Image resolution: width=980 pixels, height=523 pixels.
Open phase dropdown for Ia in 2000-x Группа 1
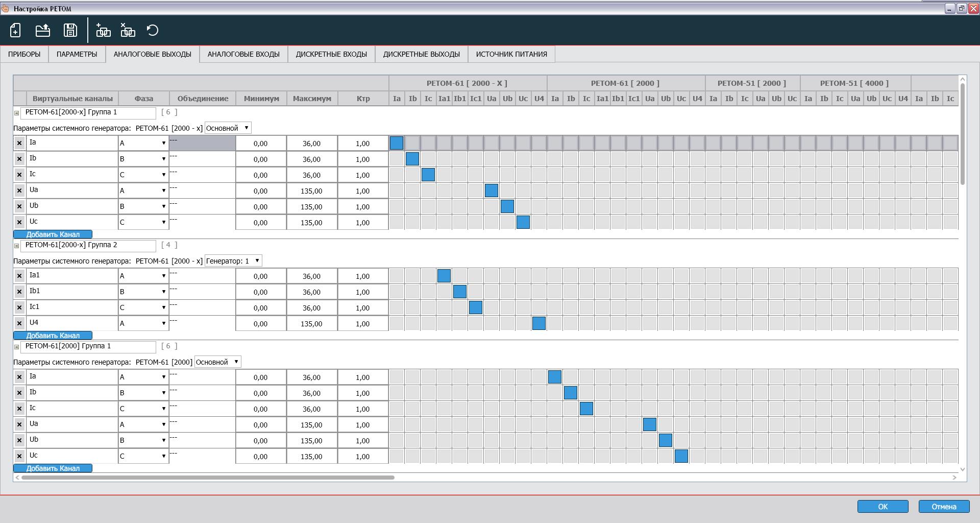click(143, 144)
